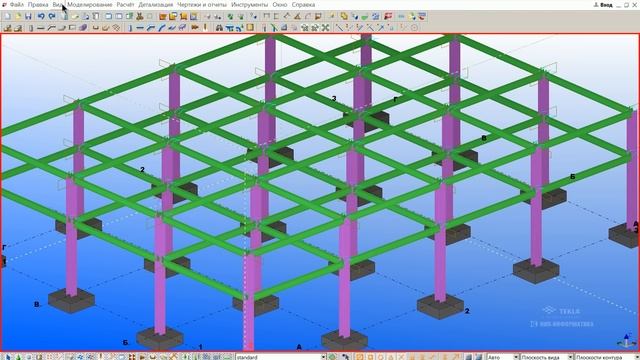Select the Create strip footing tool

(x=18, y=28)
